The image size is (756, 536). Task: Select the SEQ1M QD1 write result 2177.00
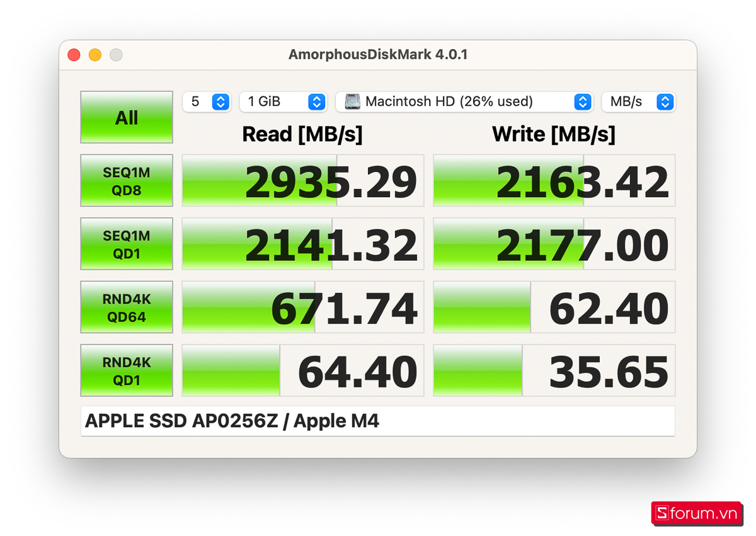tap(554, 244)
